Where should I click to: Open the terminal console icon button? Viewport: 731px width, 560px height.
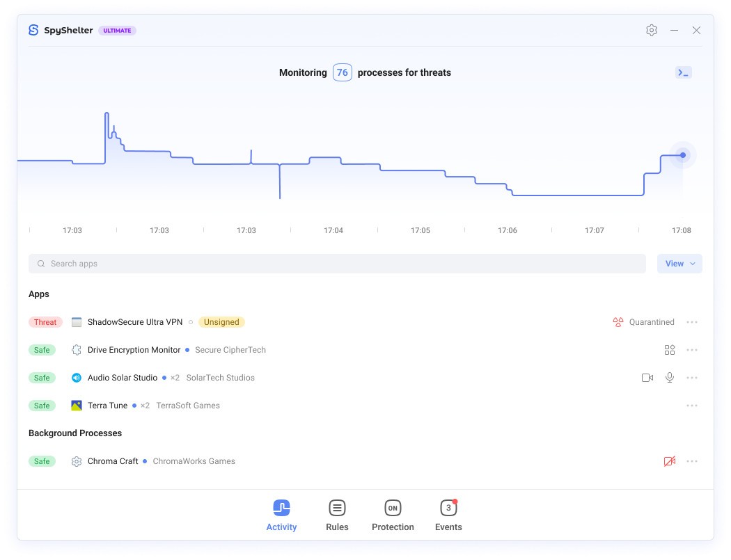684,72
